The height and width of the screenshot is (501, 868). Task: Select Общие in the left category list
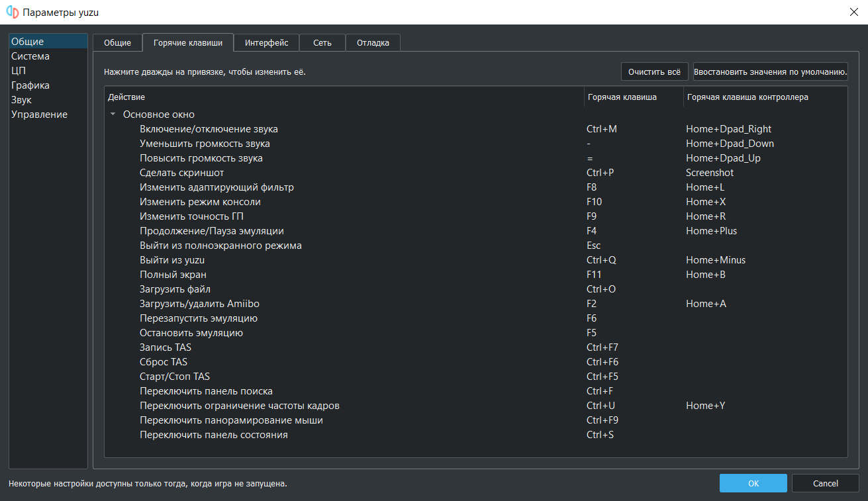click(x=48, y=42)
